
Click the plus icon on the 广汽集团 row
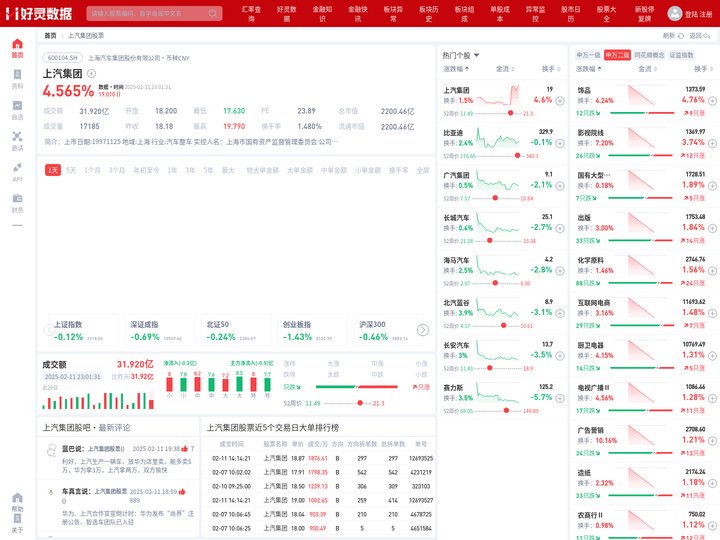[560, 186]
